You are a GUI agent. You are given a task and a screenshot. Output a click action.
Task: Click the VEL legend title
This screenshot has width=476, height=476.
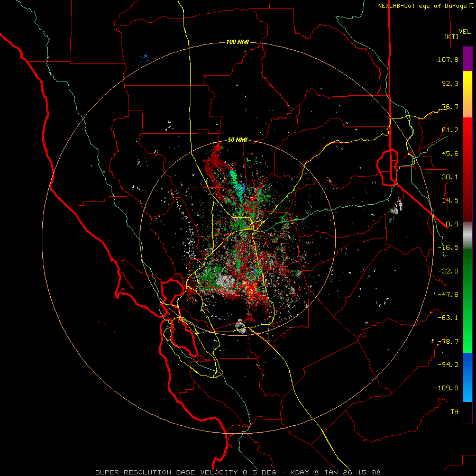(x=465, y=32)
